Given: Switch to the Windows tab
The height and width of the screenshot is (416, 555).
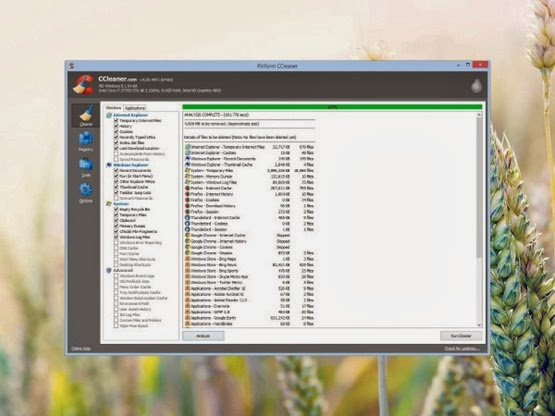Looking at the screenshot, I should [x=113, y=108].
